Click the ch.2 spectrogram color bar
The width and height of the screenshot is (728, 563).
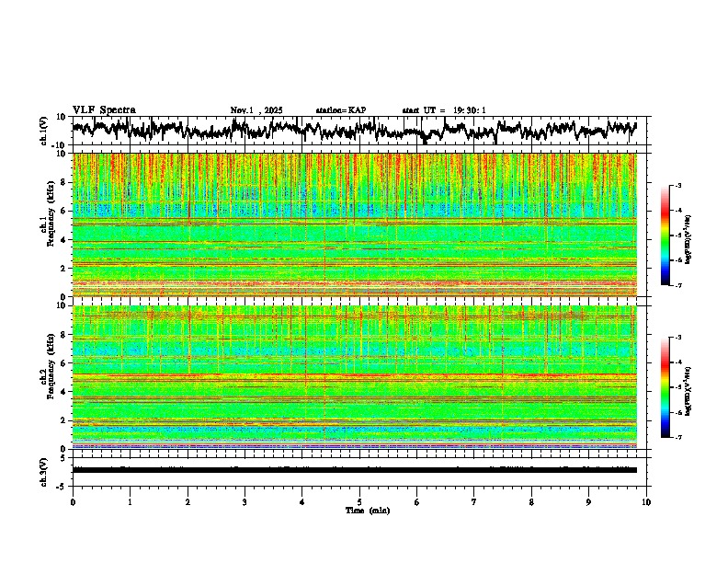[x=665, y=387]
